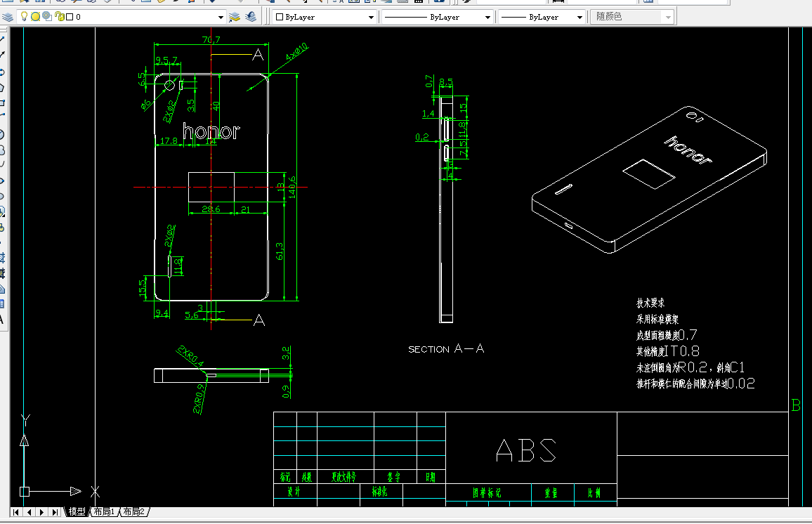Select the 2XR0.9 radius annotation
This screenshot has width=812, height=524.
pyautogui.click(x=199, y=398)
